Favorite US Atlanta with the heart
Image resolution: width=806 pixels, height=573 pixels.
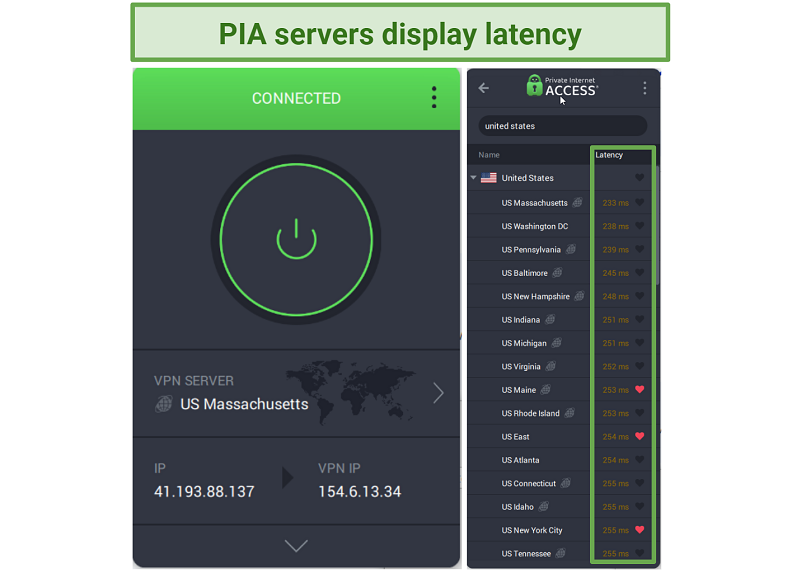(x=639, y=459)
